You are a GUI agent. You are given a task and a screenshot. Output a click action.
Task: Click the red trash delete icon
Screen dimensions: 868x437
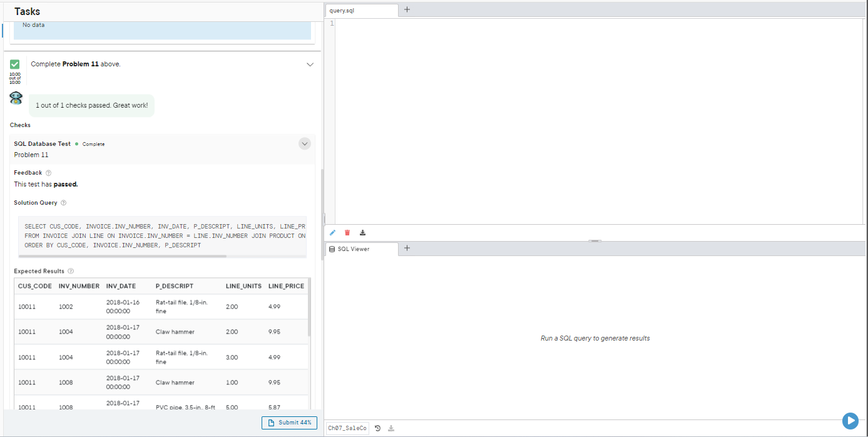click(x=347, y=232)
